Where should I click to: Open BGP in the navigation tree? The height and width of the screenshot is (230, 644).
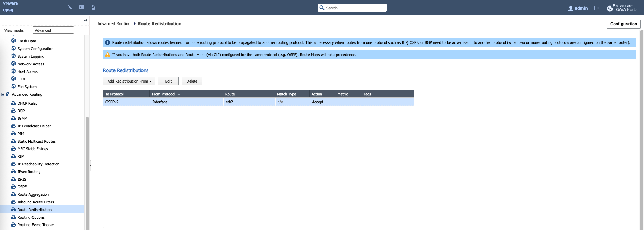[21, 111]
